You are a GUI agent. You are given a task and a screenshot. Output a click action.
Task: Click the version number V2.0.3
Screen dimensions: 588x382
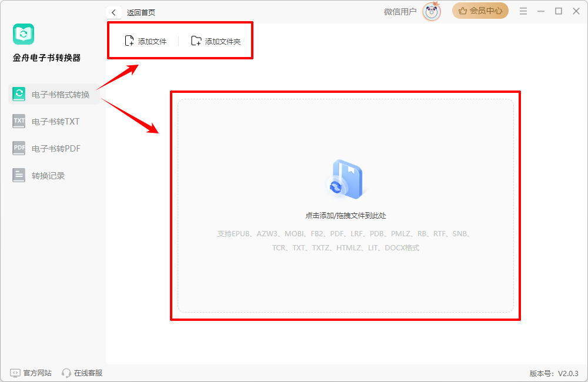coord(568,373)
